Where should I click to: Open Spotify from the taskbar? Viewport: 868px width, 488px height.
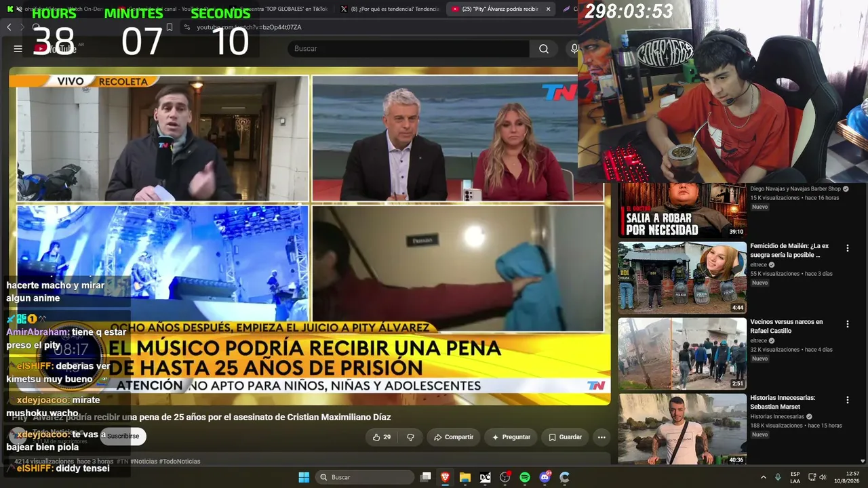pos(525,477)
